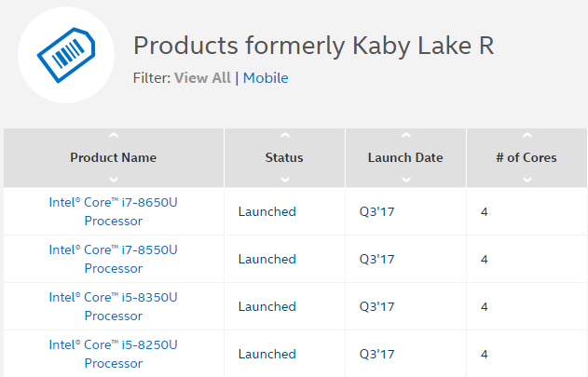
Task: Click the Product Name column header
Action: click(114, 157)
